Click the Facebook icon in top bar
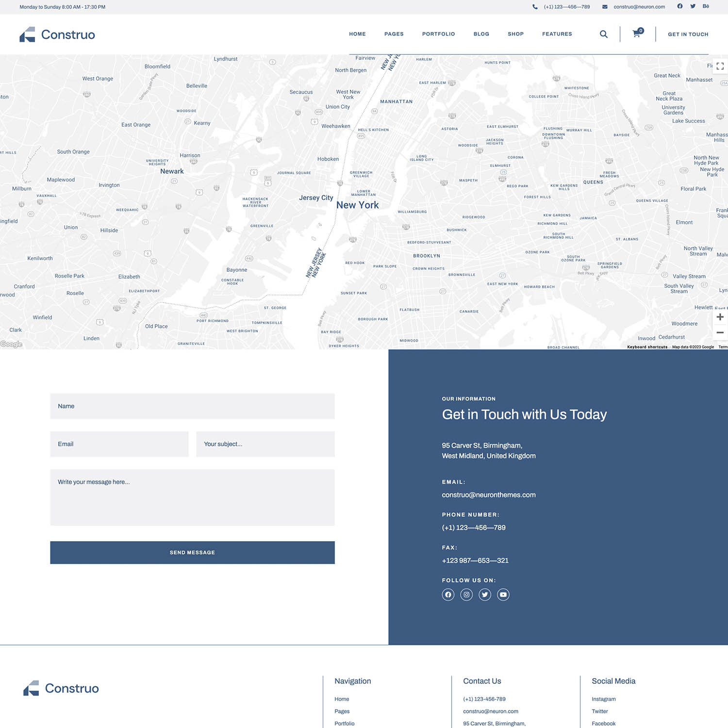728x728 pixels. (x=680, y=6)
